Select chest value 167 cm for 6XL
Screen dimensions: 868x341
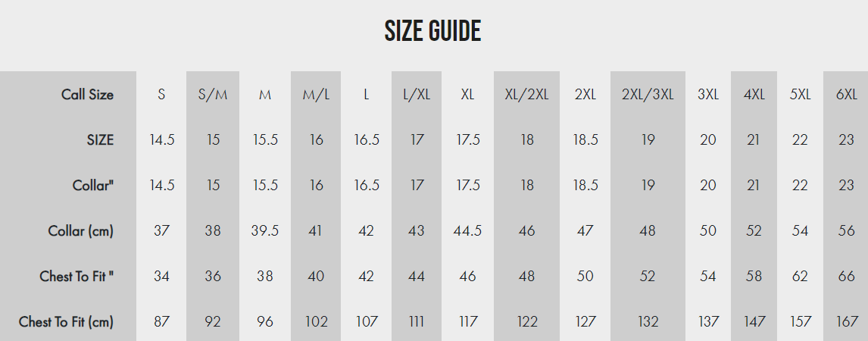[846, 321]
